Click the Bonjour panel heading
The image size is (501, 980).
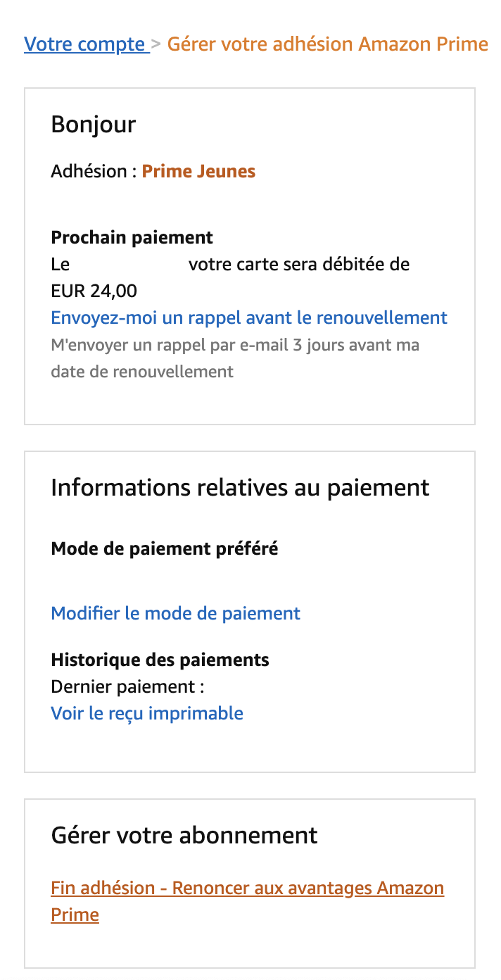pyautogui.click(x=93, y=124)
